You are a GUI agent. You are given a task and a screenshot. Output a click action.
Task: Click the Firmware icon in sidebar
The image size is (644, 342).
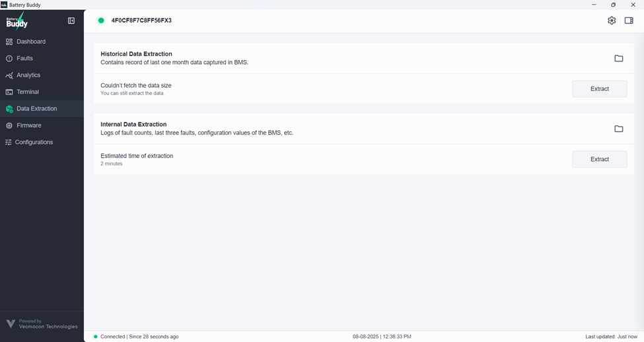click(9, 125)
